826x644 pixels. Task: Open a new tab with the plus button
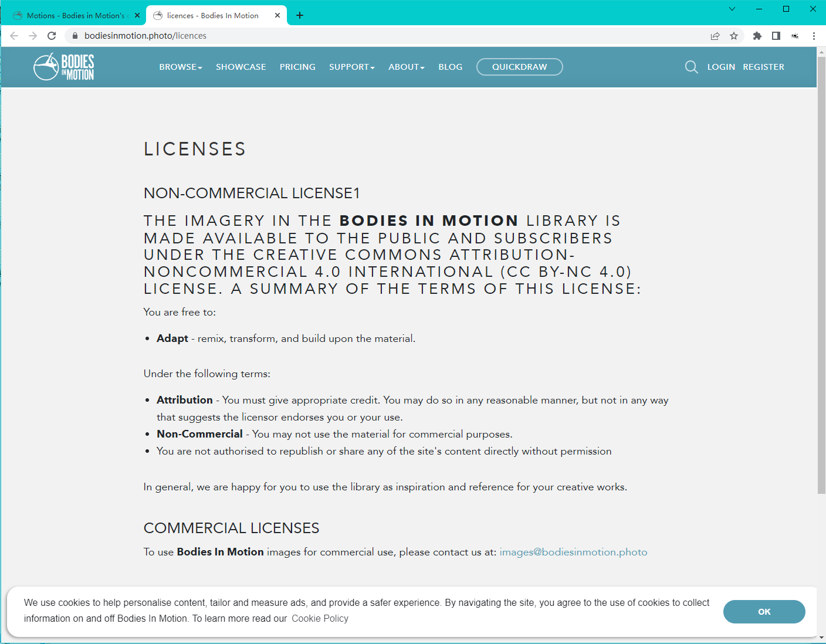[x=300, y=15]
